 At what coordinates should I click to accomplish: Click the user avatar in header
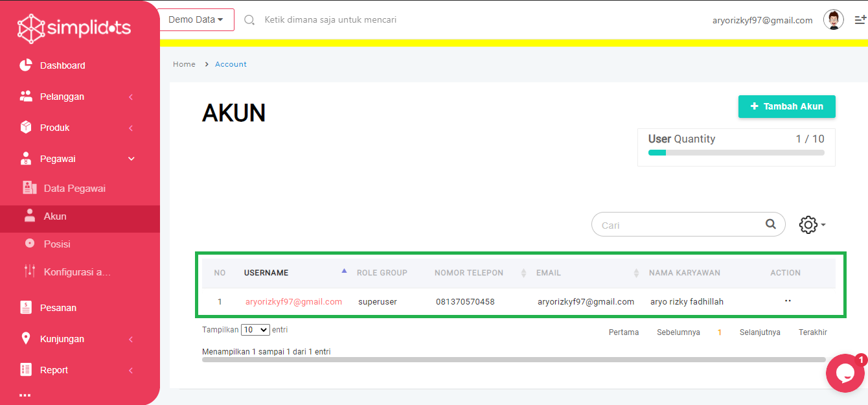coord(833,20)
